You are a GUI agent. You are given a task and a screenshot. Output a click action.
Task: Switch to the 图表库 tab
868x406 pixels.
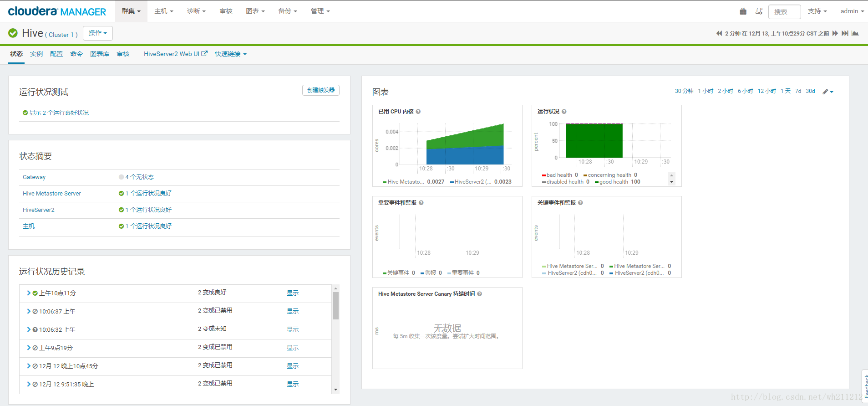pyautogui.click(x=100, y=54)
